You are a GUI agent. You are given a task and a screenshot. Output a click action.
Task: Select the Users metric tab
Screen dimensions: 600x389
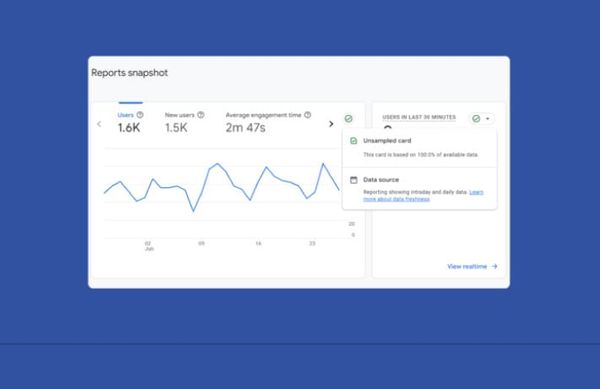tap(129, 122)
